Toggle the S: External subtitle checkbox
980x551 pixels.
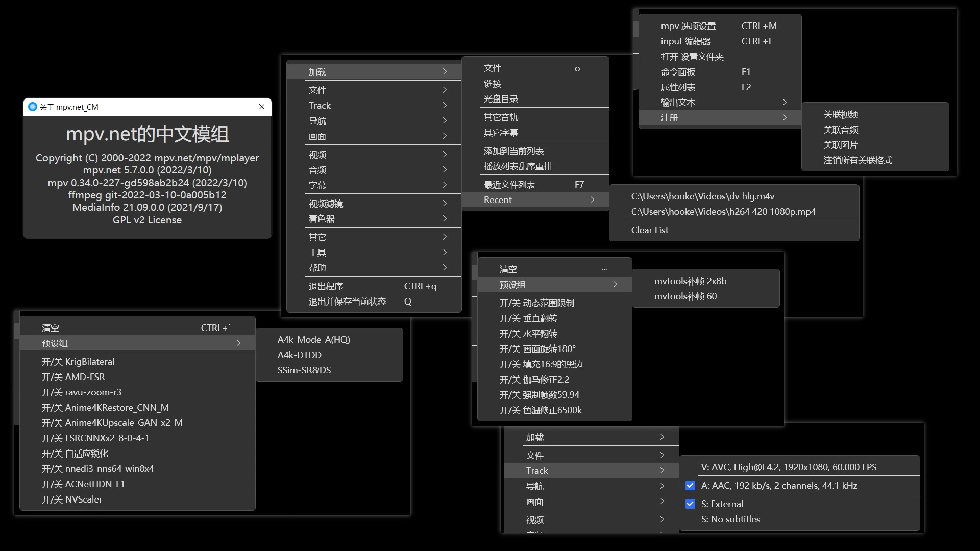690,504
